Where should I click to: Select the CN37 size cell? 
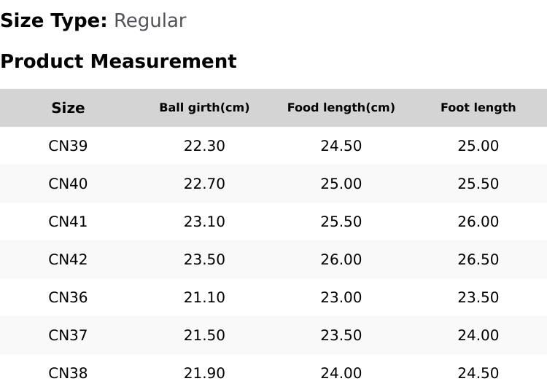(x=68, y=336)
